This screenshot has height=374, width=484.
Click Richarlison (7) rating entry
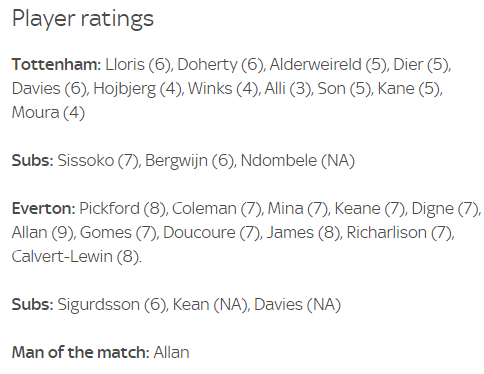[x=400, y=233]
